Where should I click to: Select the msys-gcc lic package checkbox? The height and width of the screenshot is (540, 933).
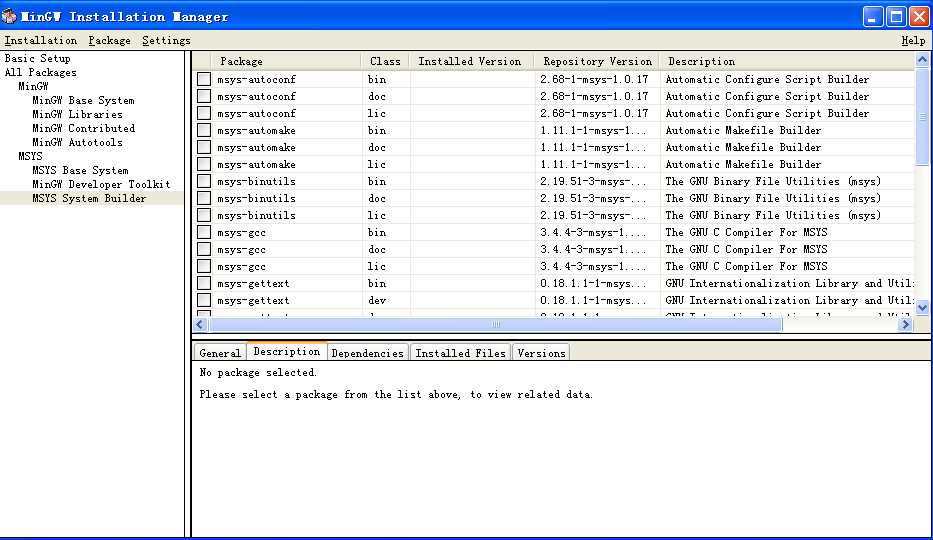point(204,266)
